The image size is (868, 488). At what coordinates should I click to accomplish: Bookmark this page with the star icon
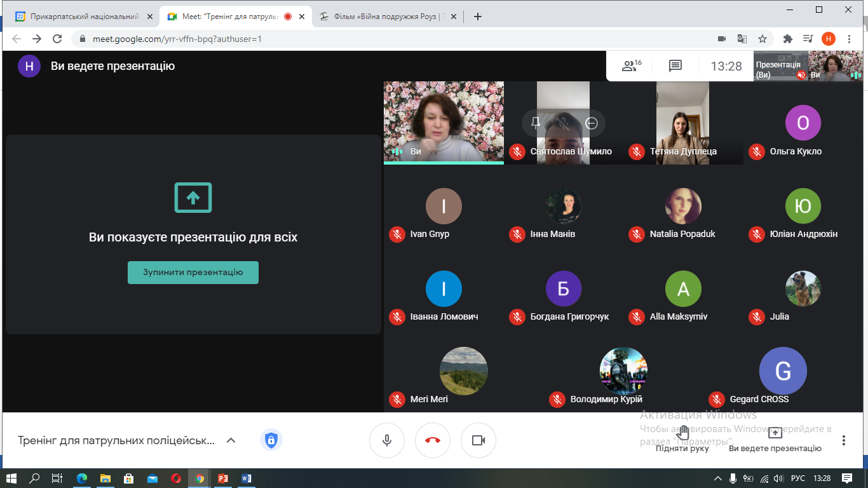[763, 39]
